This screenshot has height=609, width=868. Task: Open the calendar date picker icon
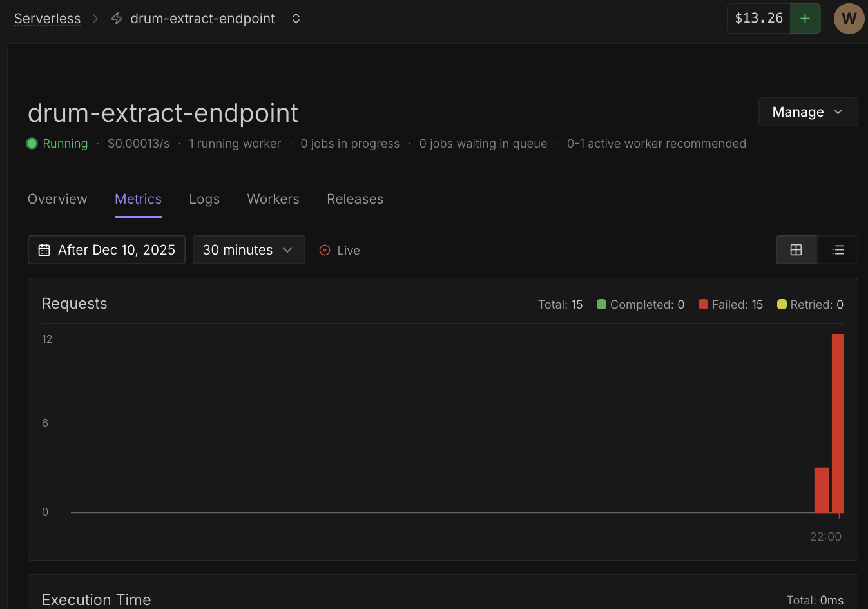(x=43, y=249)
